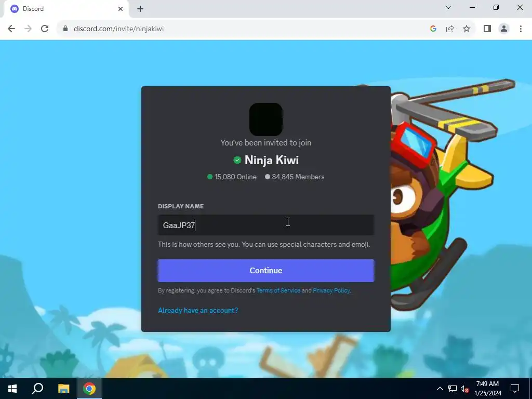Minimize the Chrome window

click(x=472, y=7)
